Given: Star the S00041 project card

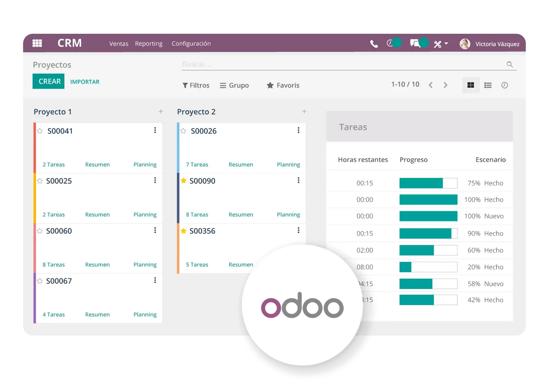Looking at the screenshot, I should (x=40, y=131).
